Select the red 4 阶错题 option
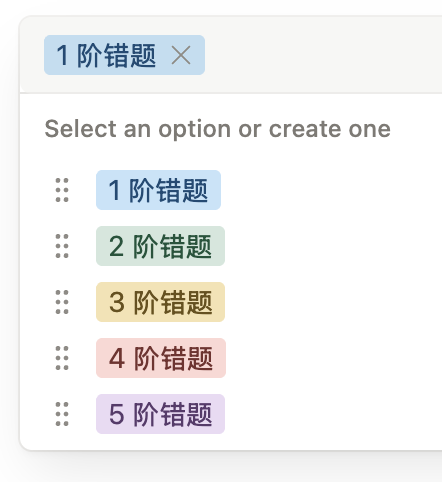This screenshot has height=482, width=442. coord(161,358)
